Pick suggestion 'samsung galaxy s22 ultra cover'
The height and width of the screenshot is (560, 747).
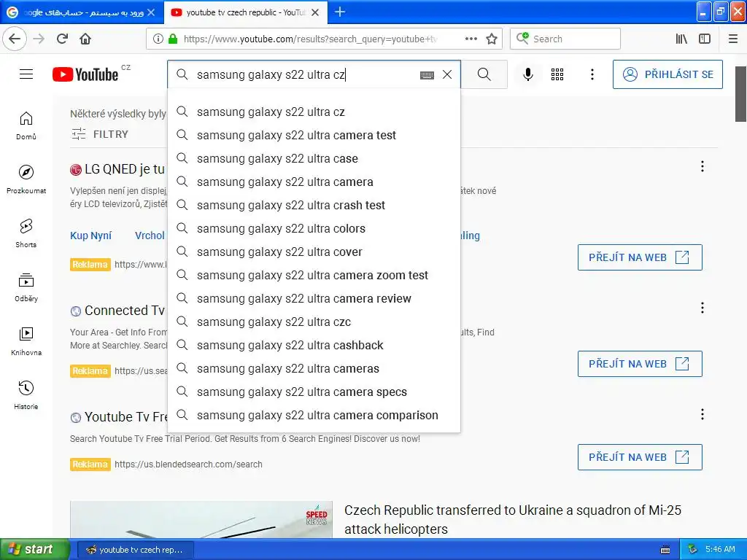[x=314, y=252]
